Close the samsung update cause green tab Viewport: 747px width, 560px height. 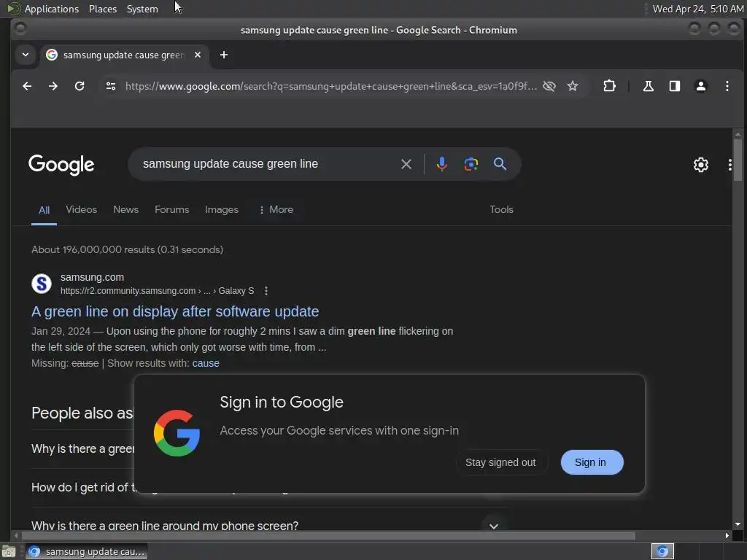(198, 55)
